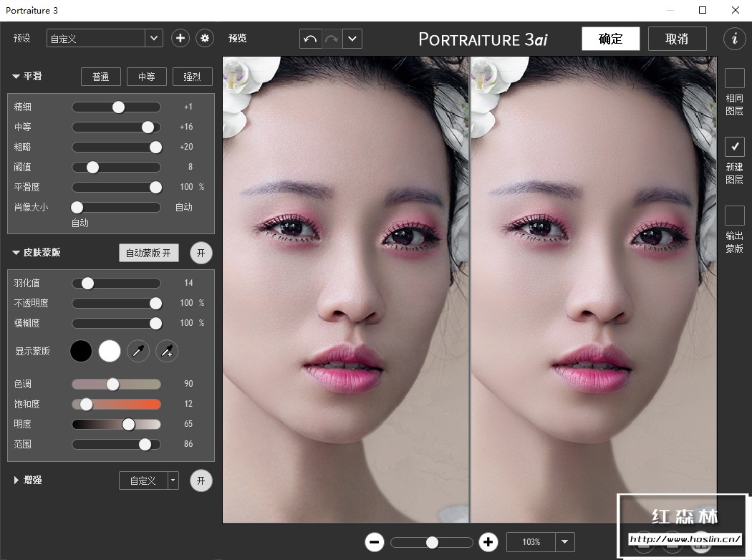Zoom in with the plus button

click(488, 542)
